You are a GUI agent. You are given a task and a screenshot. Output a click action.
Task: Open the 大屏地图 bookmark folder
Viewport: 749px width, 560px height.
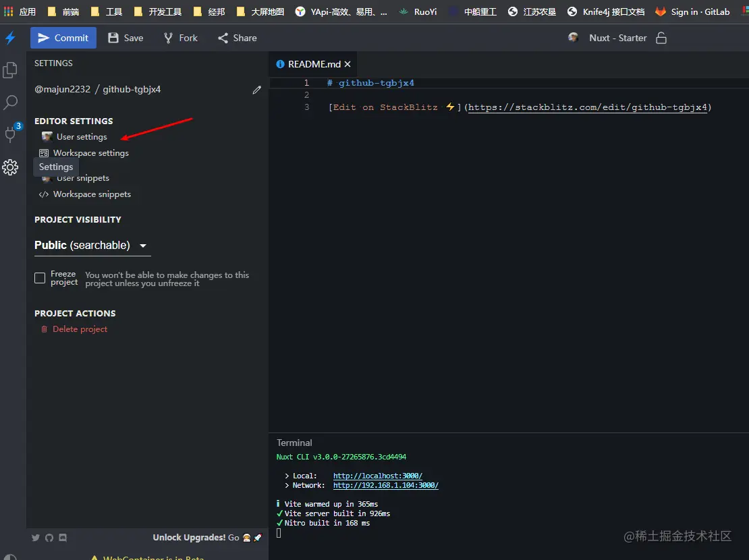pyautogui.click(x=260, y=11)
